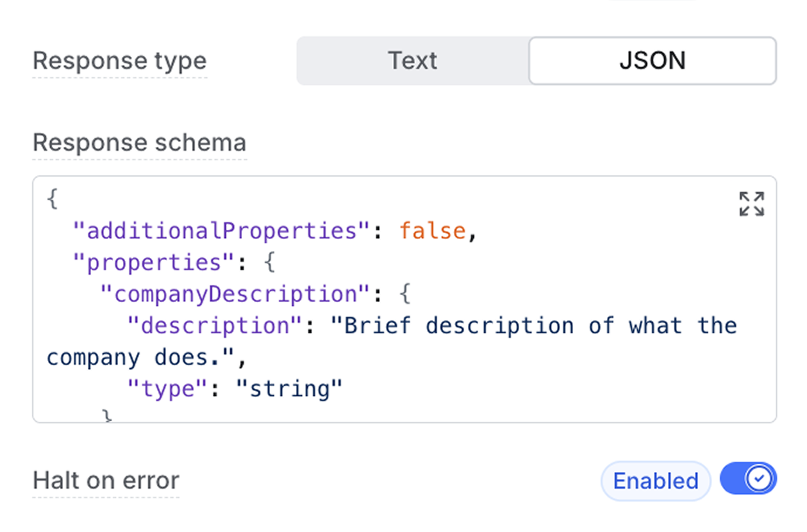This screenshot has width=807, height=532.
Task: Select the JSON response type
Action: (652, 61)
